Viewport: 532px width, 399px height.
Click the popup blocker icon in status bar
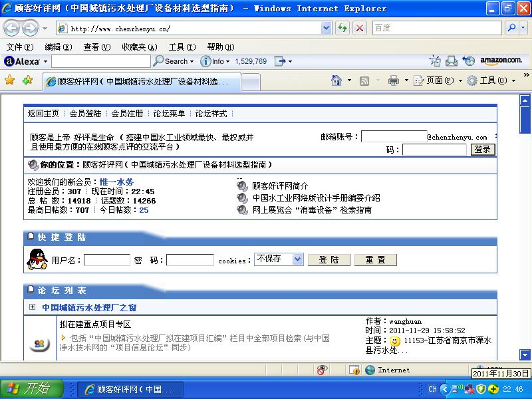(x=322, y=370)
